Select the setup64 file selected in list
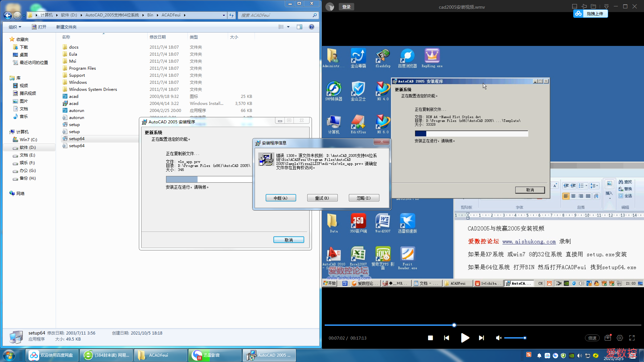644x362 pixels. tap(77, 139)
